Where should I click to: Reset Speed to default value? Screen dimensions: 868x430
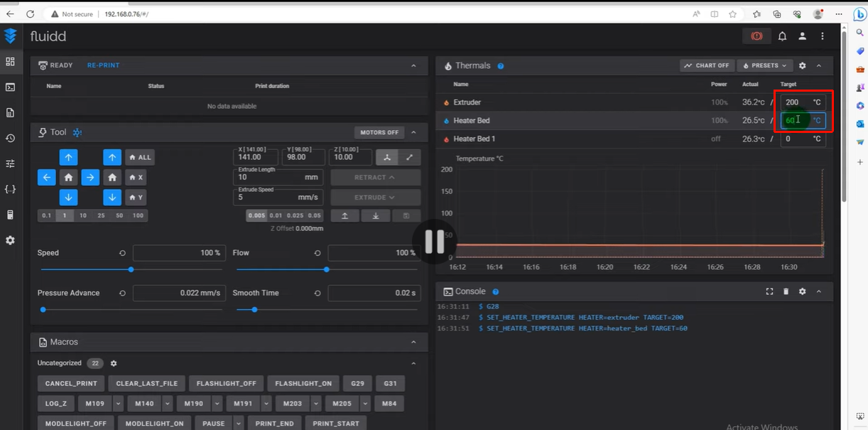(x=122, y=253)
